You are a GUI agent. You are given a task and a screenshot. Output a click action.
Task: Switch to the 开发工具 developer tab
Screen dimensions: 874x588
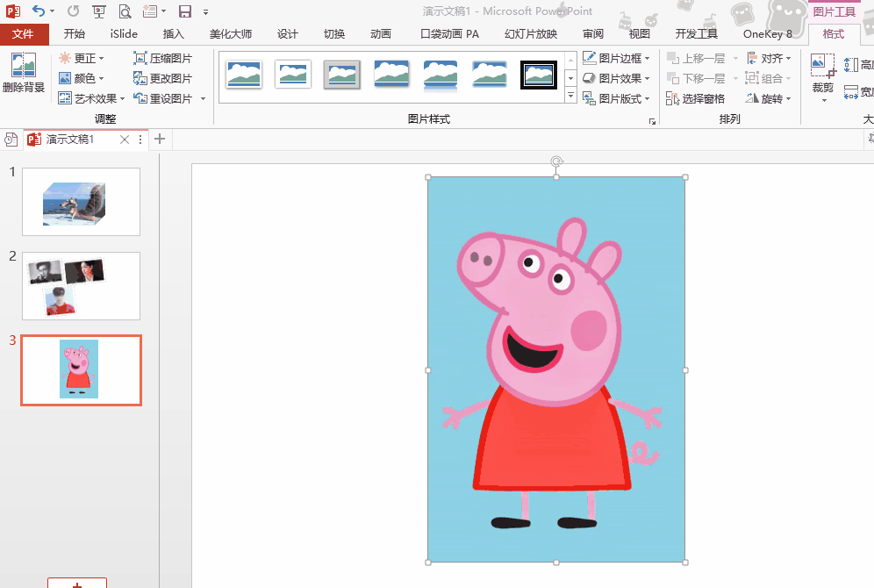point(696,34)
